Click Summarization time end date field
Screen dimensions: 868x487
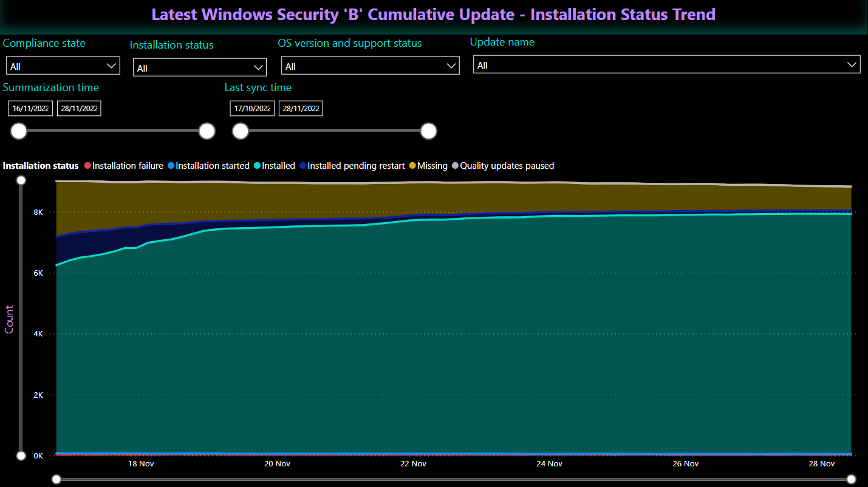(x=79, y=109)
